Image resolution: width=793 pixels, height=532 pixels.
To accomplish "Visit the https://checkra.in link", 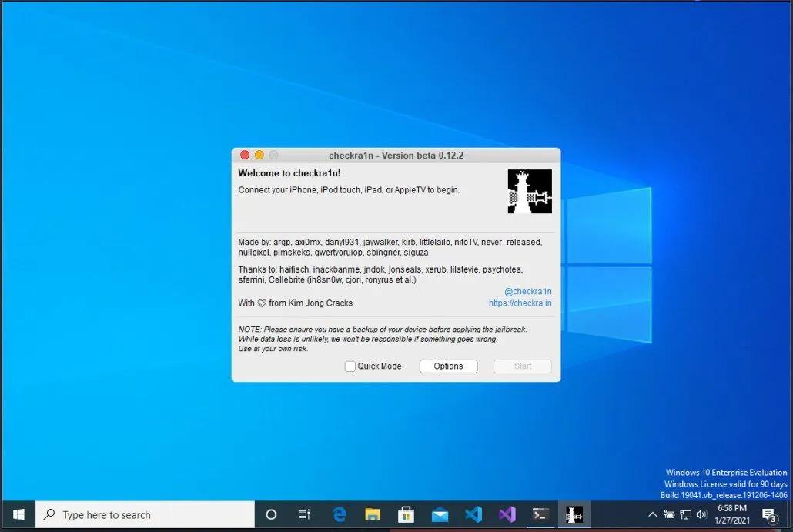I will [520, 303].
